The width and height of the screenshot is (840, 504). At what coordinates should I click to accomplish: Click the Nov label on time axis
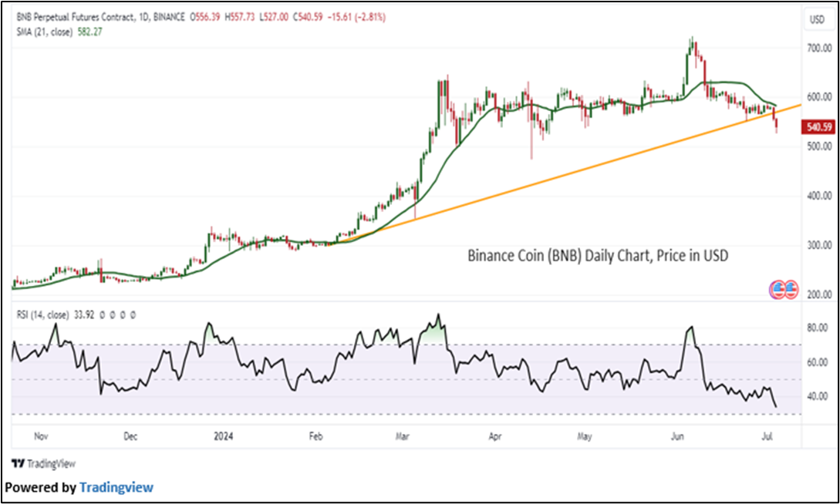click(x=41, y=436)
